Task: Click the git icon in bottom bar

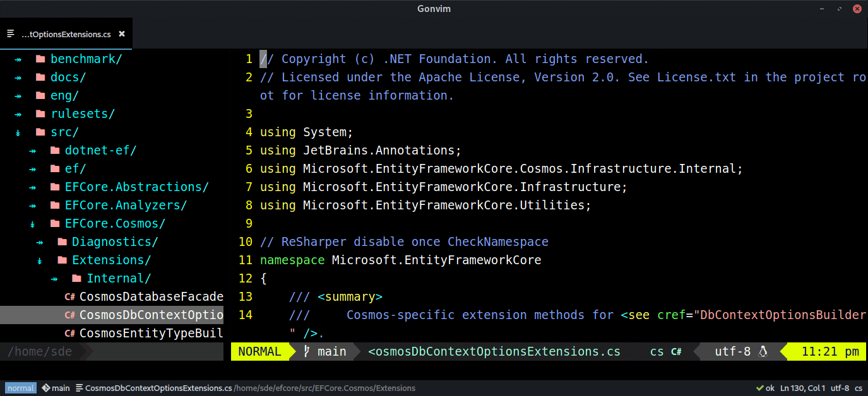Action: (45, 388)
